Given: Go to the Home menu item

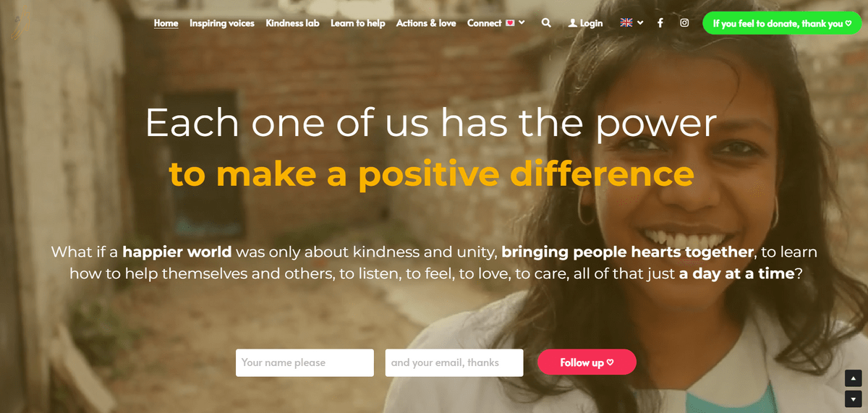Looking at the screenshot, I should [x=166, y=23].
